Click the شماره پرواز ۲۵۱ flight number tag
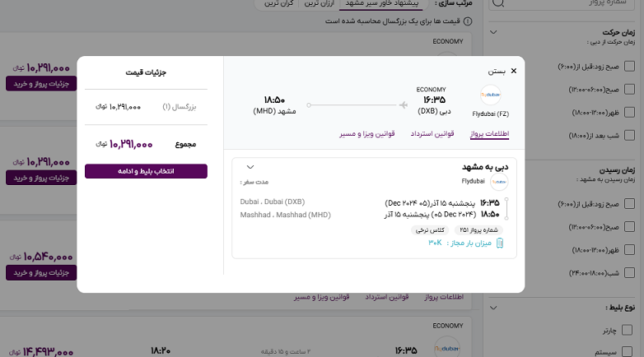The height and width of the screenshot is (357, 644). [x=479, y=229]
